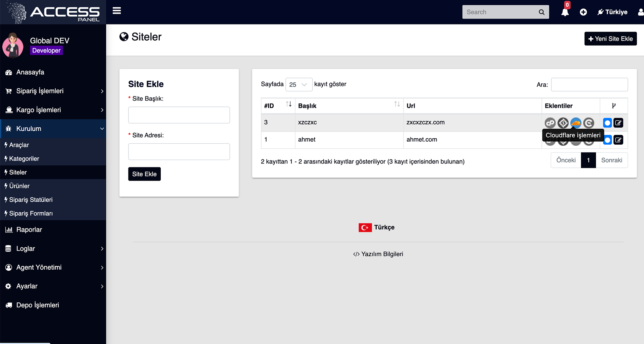Open Kategoriler submenu item

point(53,159)
